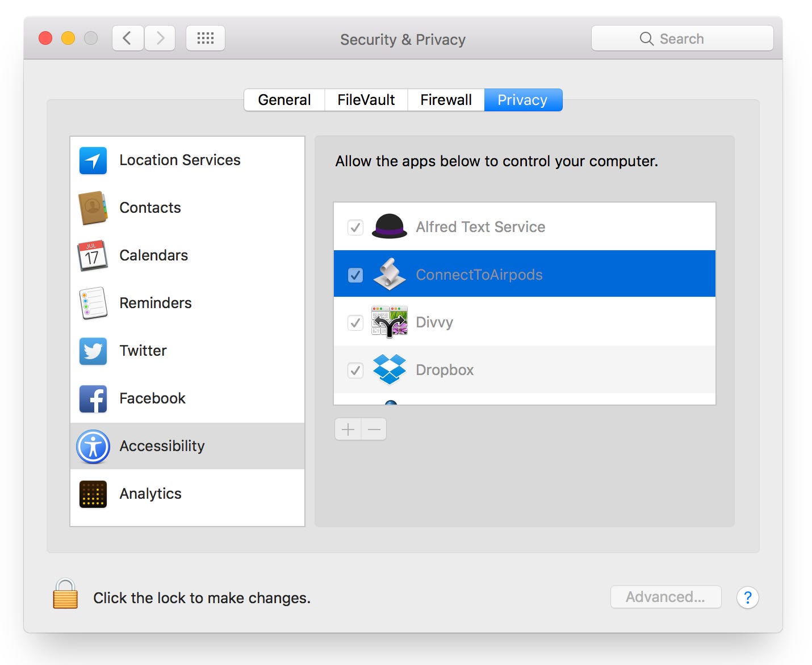Select the Facebook label in sidebar
812x665 pixels.
[153, 398]
